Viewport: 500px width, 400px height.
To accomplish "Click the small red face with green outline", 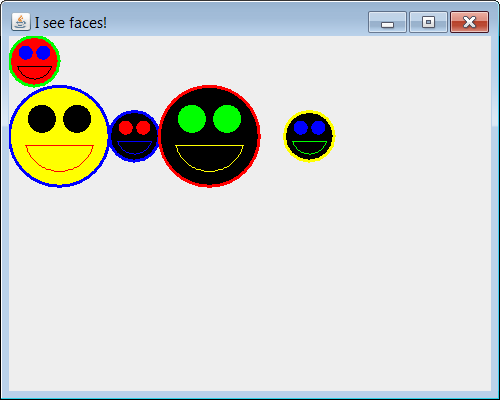I will tap(35, 61).
